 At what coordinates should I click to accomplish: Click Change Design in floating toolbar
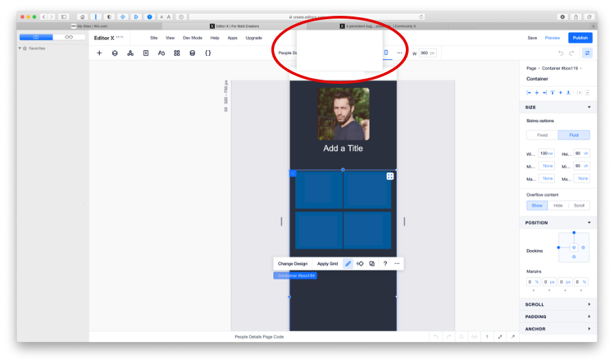click(293, 264)
